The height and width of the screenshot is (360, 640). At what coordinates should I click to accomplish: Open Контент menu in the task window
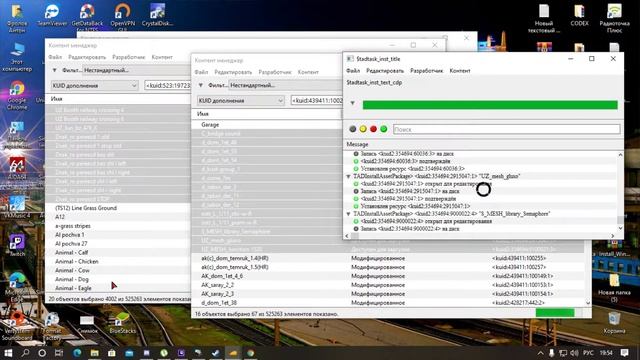tap(460, 71)
